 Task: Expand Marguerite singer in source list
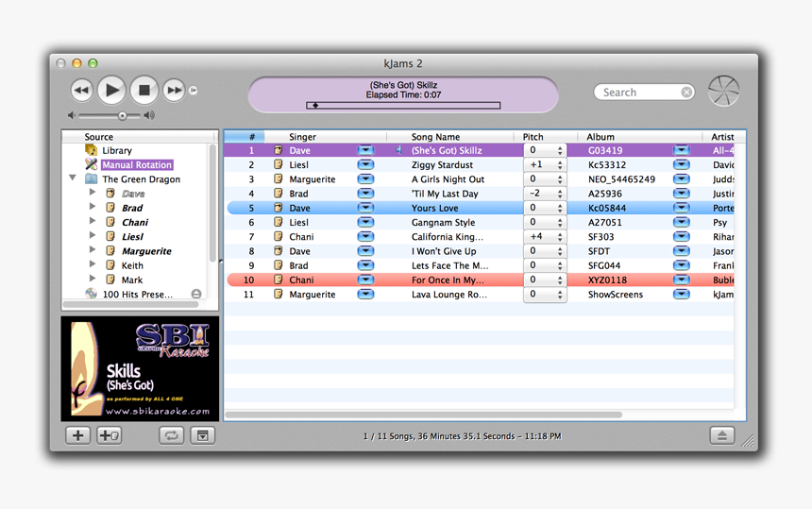pos(93,249)
